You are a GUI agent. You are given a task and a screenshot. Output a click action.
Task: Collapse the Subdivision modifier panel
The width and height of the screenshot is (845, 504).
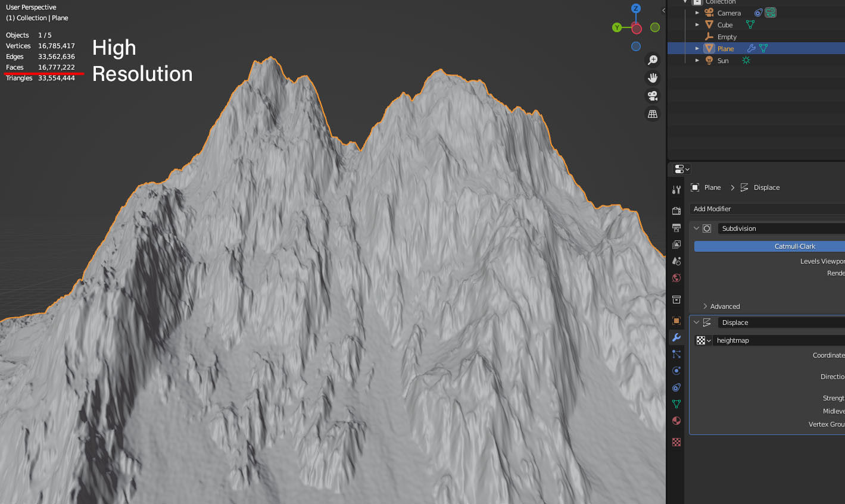(696, 228)
